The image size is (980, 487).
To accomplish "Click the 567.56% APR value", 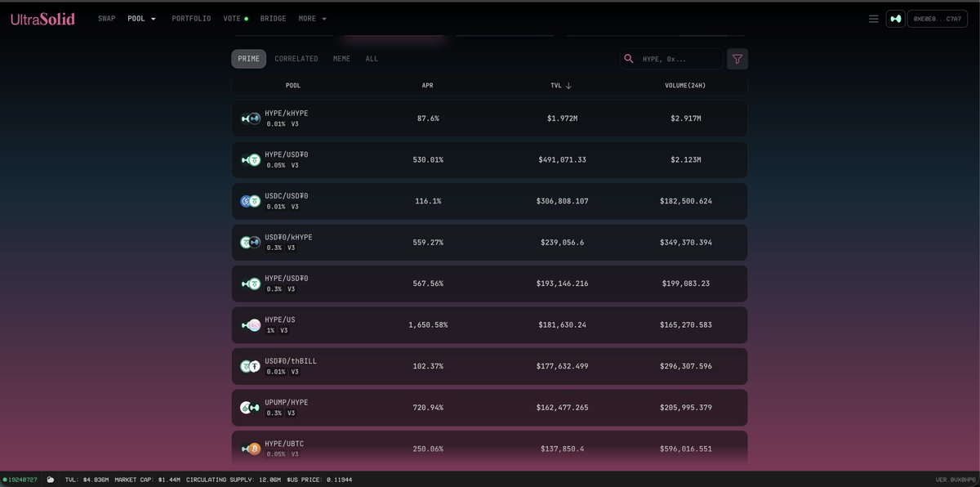I will point(428,284).
